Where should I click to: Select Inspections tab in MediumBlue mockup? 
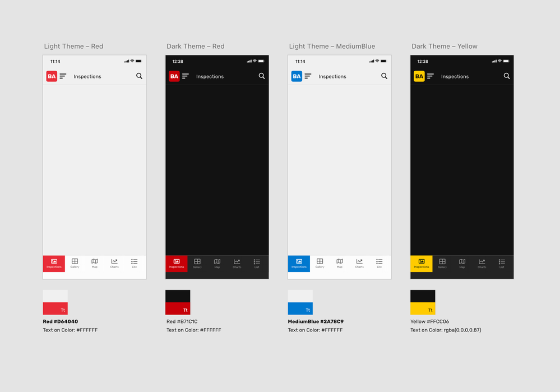[x=299, y=264]
